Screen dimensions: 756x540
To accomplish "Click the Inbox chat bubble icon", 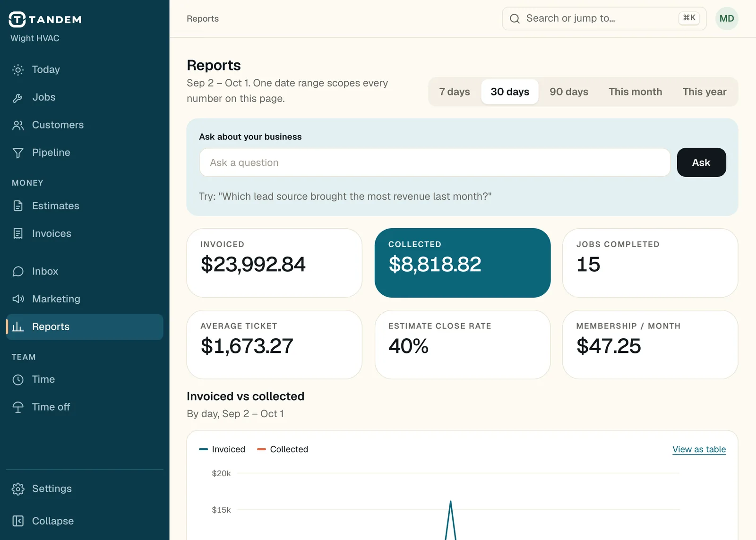I will pos(18,272).
